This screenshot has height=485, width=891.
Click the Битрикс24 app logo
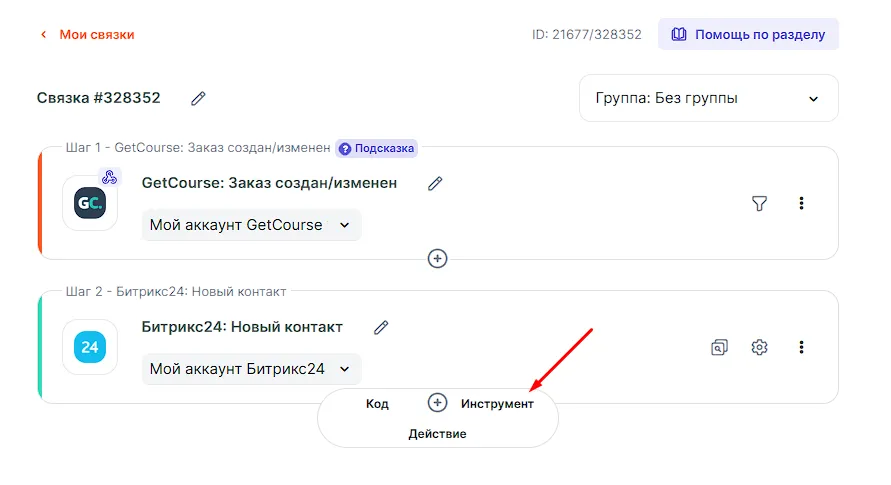click(90, 347)
